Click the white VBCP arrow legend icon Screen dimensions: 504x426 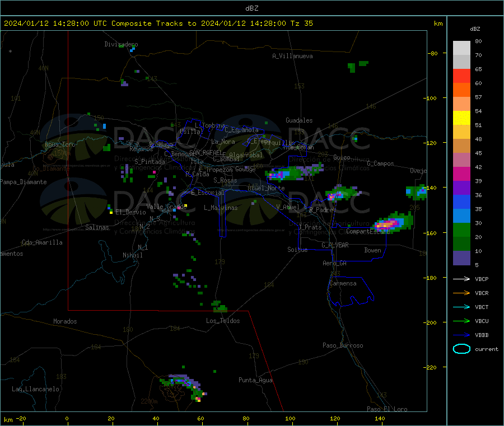pos(461,279)
